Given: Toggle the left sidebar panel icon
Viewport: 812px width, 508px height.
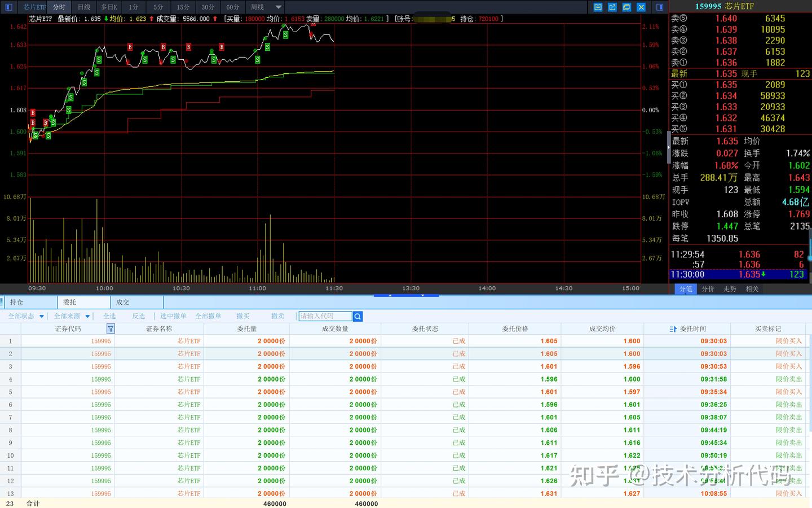Looking at the screenshot, I should pyautogui.click(x=8, y=7).
